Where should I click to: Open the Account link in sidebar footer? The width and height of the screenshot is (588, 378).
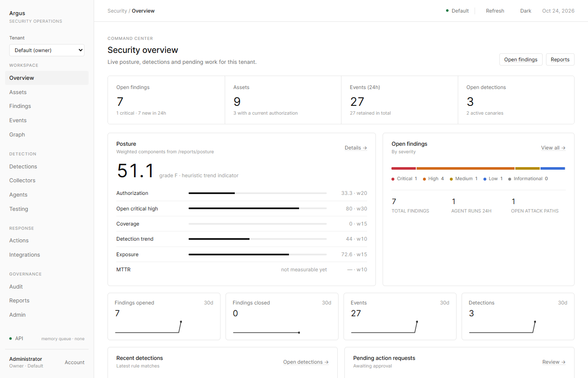tap(74, 362)
